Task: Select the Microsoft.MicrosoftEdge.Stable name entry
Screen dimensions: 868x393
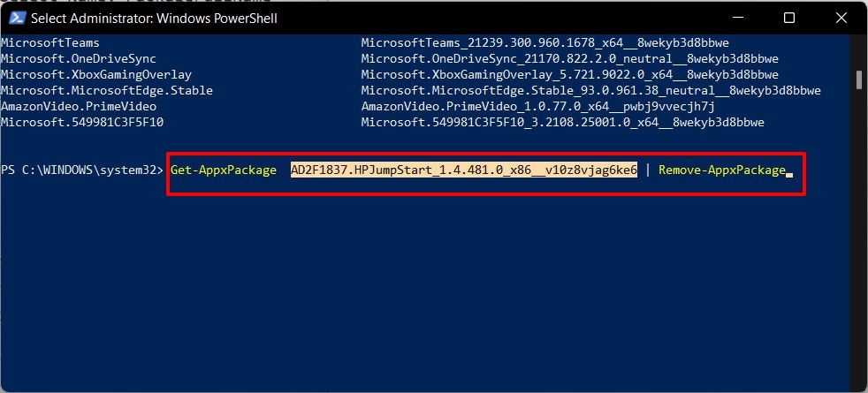Action: (x=107, y=90)
